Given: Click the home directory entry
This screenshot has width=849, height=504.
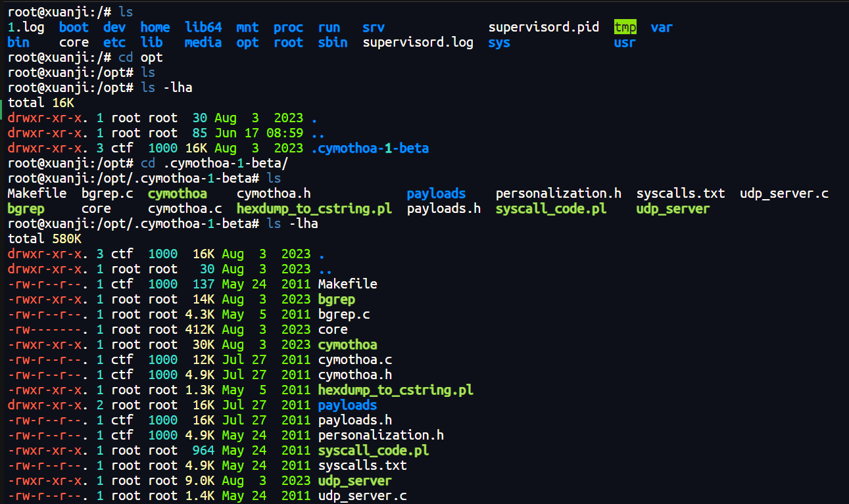Looking at the screenshot, I should tap(155, 28).
